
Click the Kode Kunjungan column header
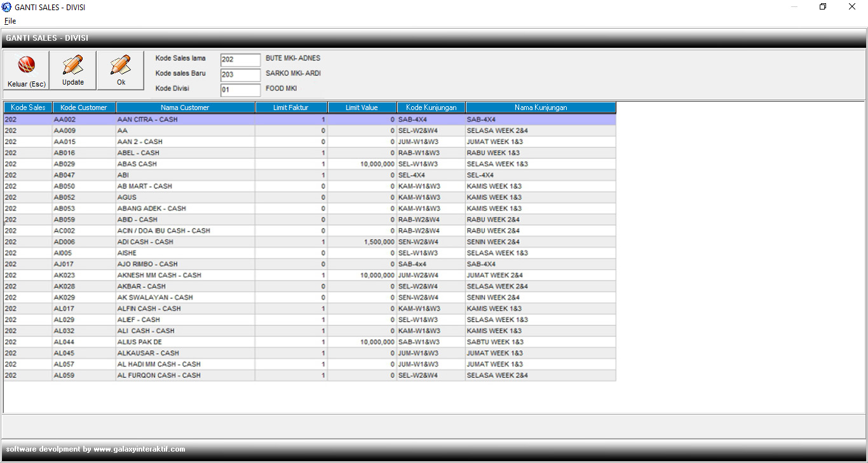[431, 107]
